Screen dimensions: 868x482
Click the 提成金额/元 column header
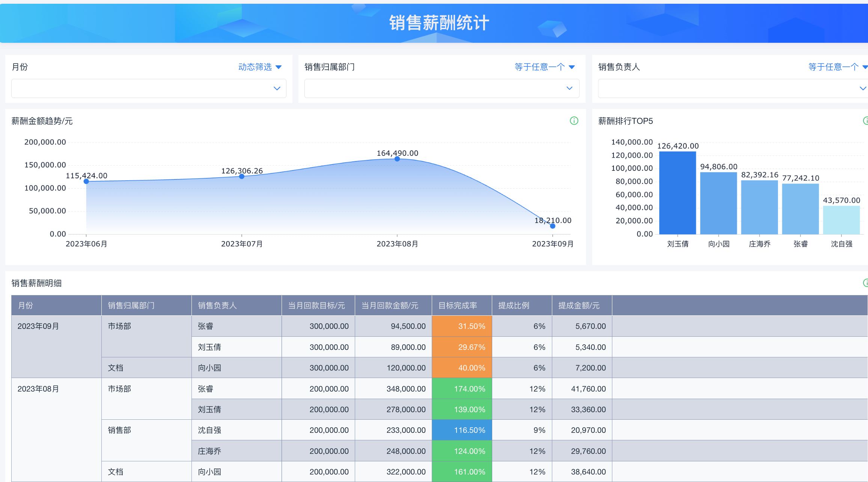coord(579,306)
